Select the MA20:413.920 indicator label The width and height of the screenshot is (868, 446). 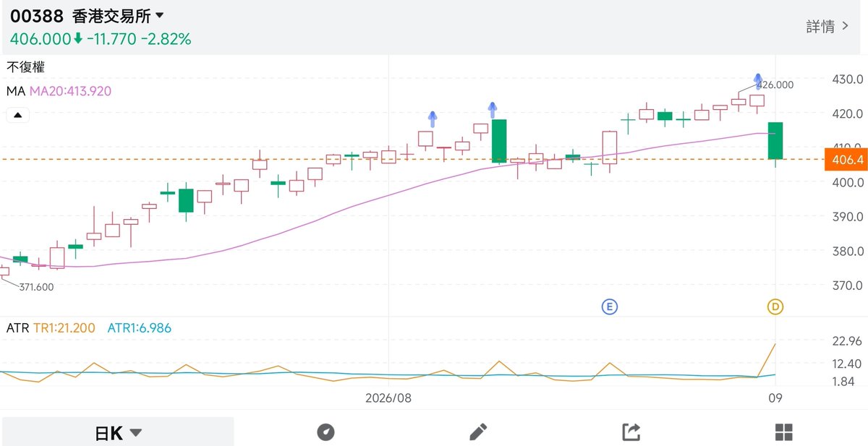(70, 91)
